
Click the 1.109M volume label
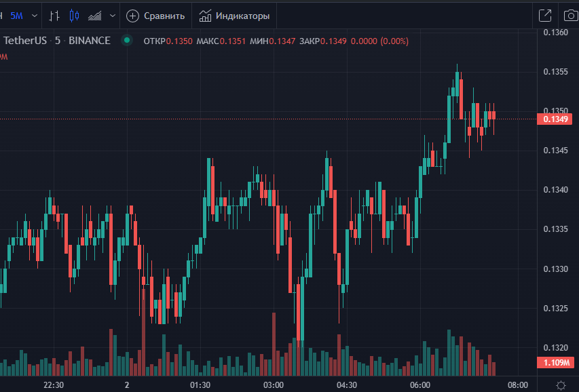555,363
